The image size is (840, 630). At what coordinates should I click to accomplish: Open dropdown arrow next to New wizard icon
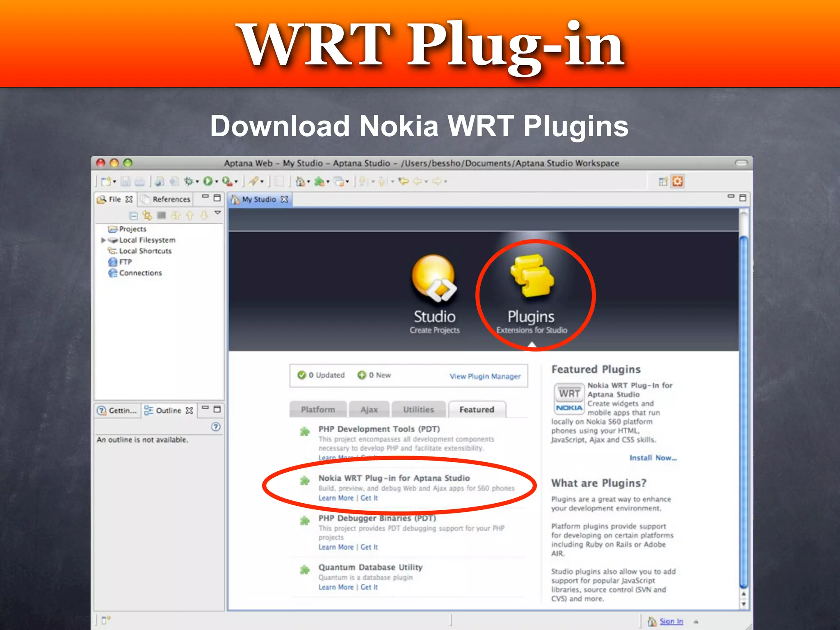[115, 182]
